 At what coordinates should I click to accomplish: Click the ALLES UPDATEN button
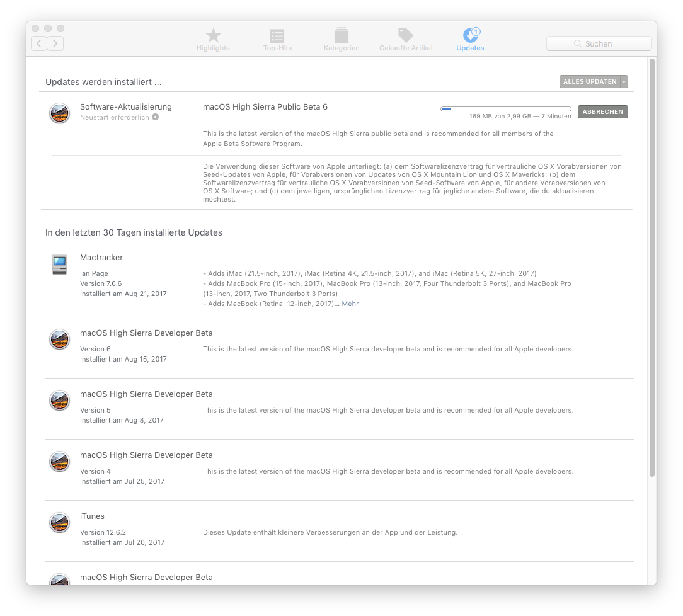[590, 81]
